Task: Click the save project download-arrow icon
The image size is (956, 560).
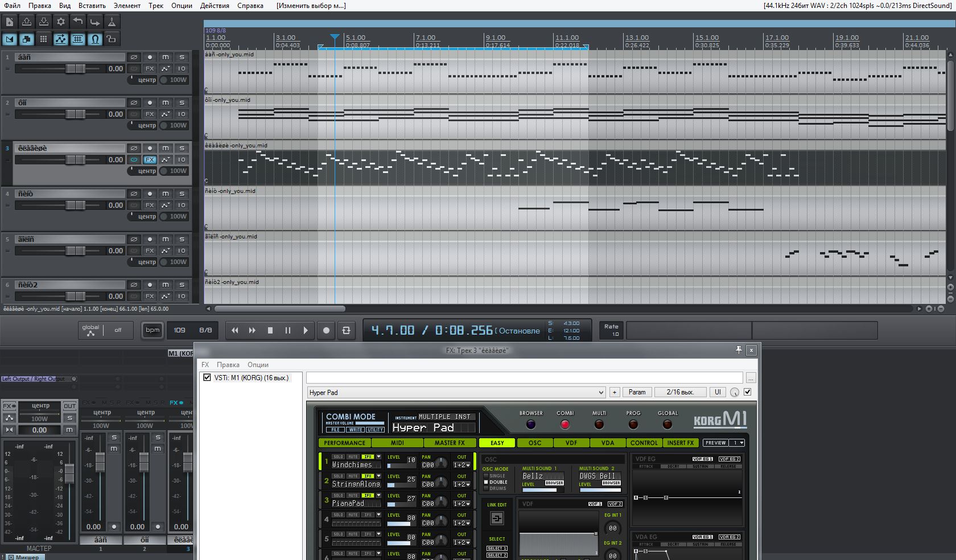Action: click(44, 22)
